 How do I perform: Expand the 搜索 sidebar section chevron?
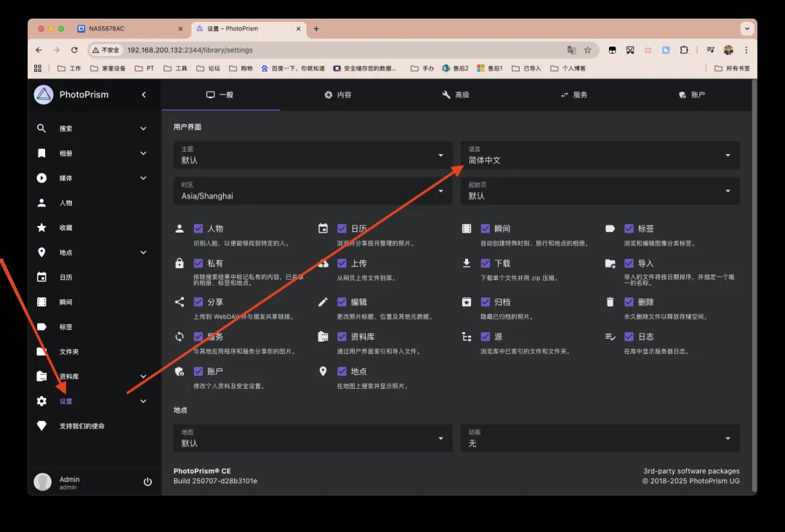point(143,129)
